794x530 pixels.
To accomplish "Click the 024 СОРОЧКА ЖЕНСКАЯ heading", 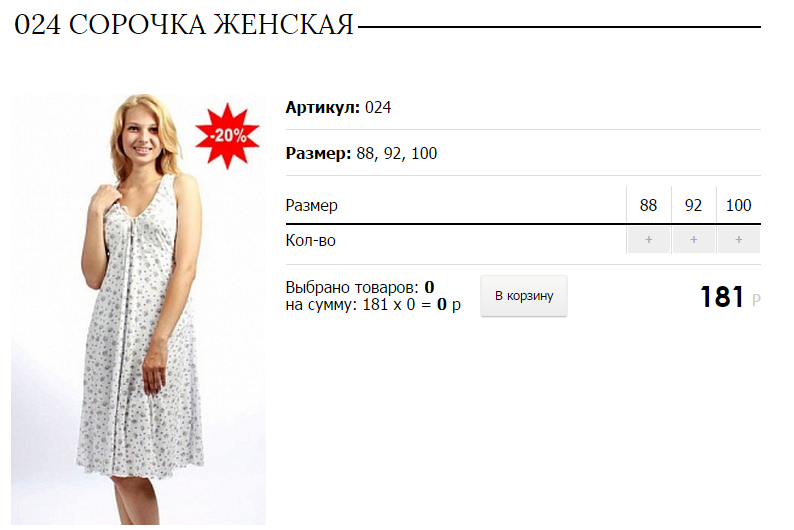I will 183,24.
